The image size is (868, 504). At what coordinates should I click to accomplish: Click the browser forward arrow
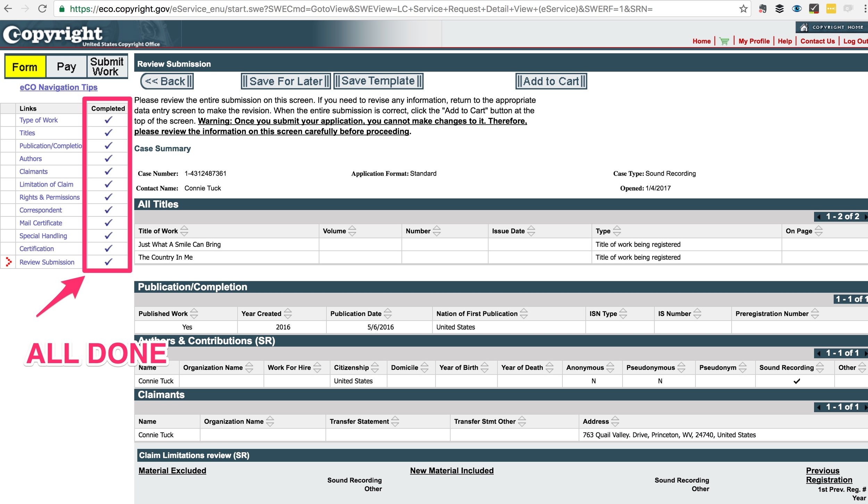coord(25,8)
